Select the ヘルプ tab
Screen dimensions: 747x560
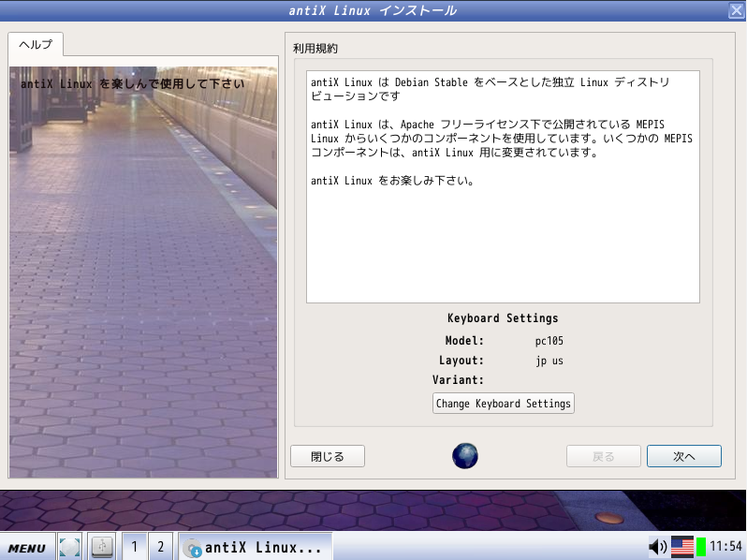click(36, 44)
